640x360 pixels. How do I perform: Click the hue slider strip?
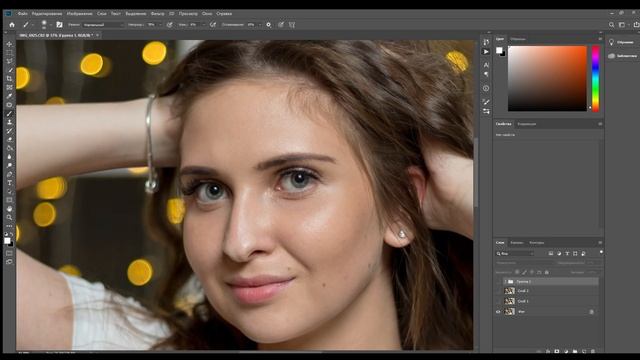596,78
